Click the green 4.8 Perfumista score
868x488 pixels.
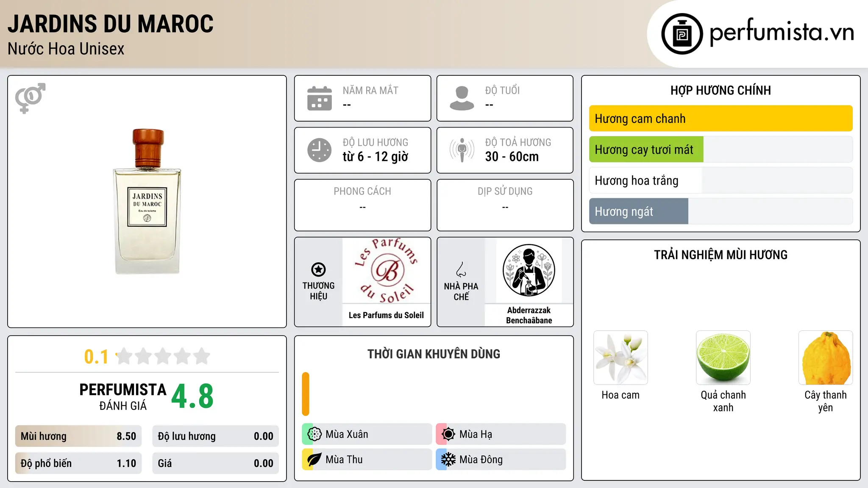tap(192, 396)
